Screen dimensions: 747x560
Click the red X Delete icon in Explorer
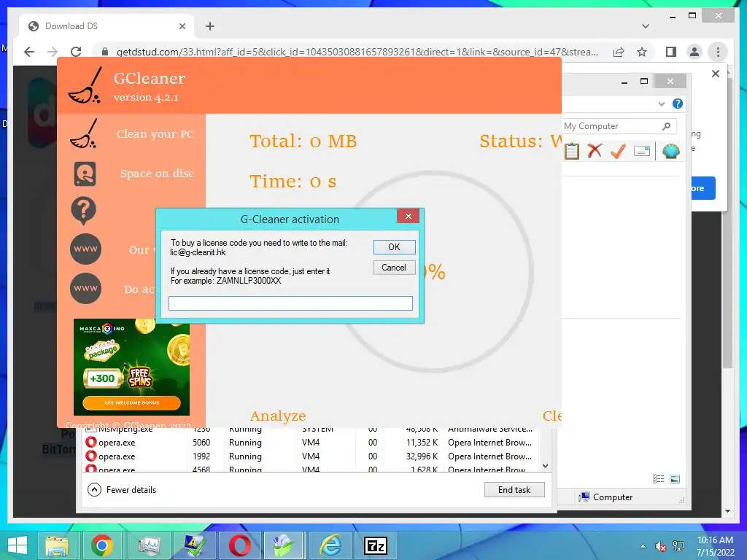tap(595, 151)
